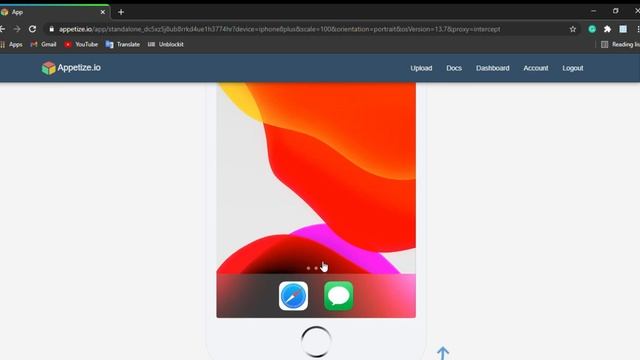
Task: Go to the Dashboard
Action: (x=493, y=68)
